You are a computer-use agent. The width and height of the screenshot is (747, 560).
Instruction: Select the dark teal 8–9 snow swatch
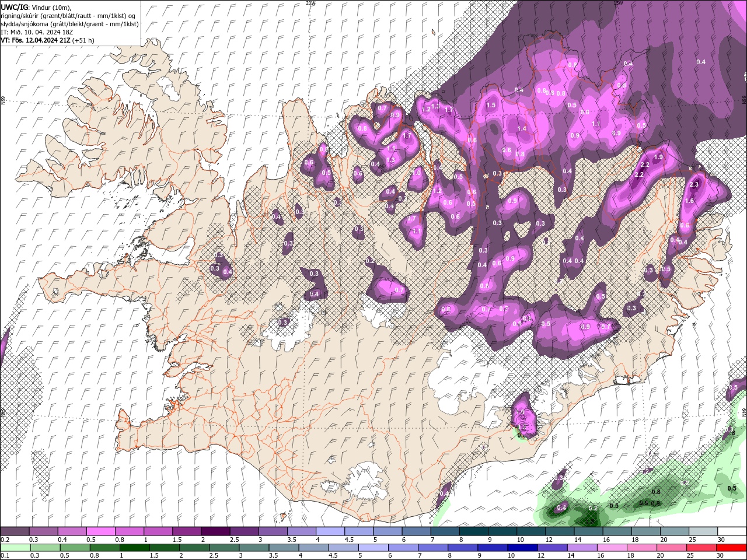(474, 531)
